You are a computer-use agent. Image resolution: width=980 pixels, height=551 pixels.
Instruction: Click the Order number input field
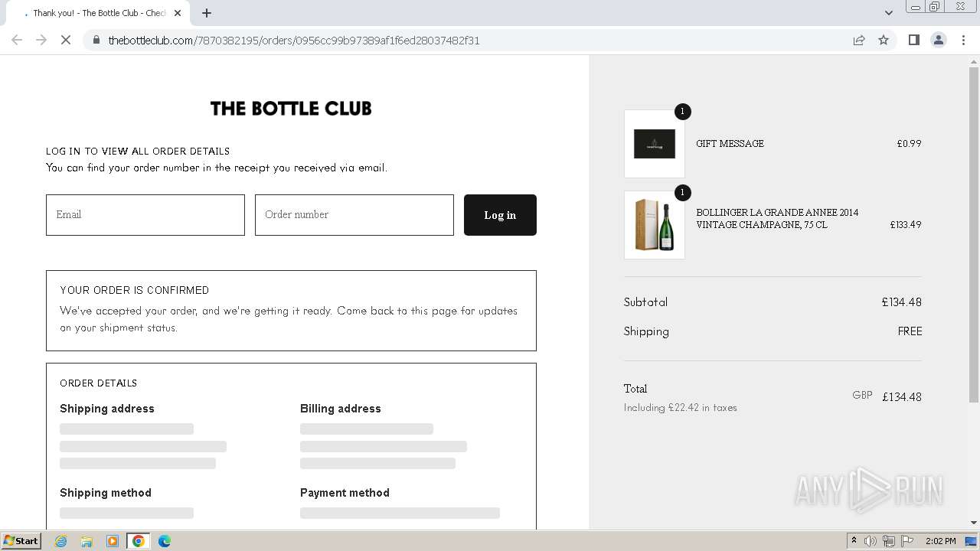[x=354, y=215]
